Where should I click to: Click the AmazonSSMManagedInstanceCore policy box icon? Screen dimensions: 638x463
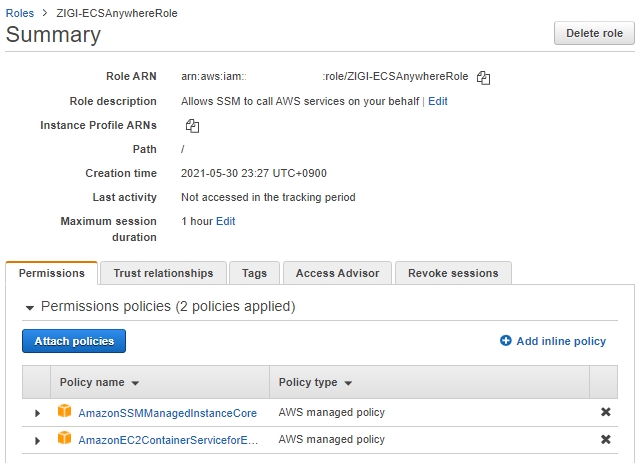pyautogui.click(x=64, y=411)
